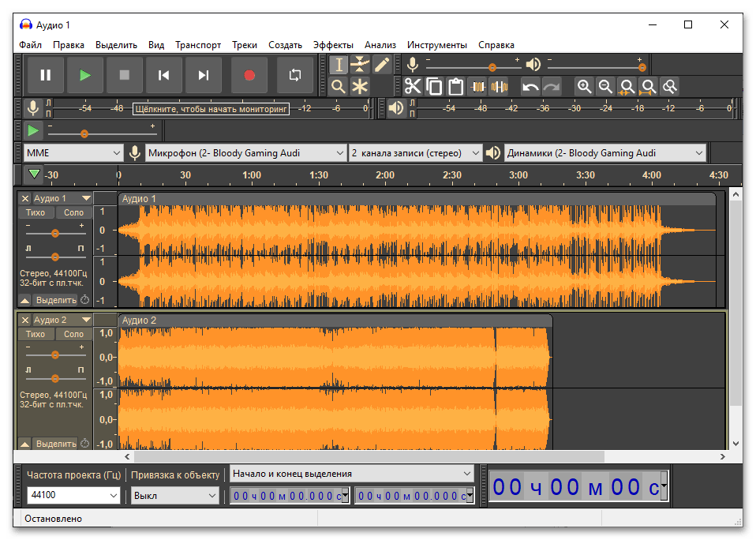
Task: Open the recording channels stereo dropdown
Action: click(415, 153)
